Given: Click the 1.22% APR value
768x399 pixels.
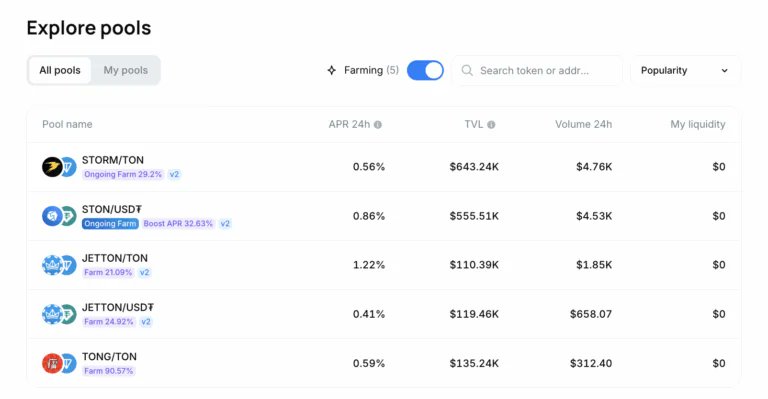Looking at the screenshot, I should pyautogui.click(x=369, y=265).
